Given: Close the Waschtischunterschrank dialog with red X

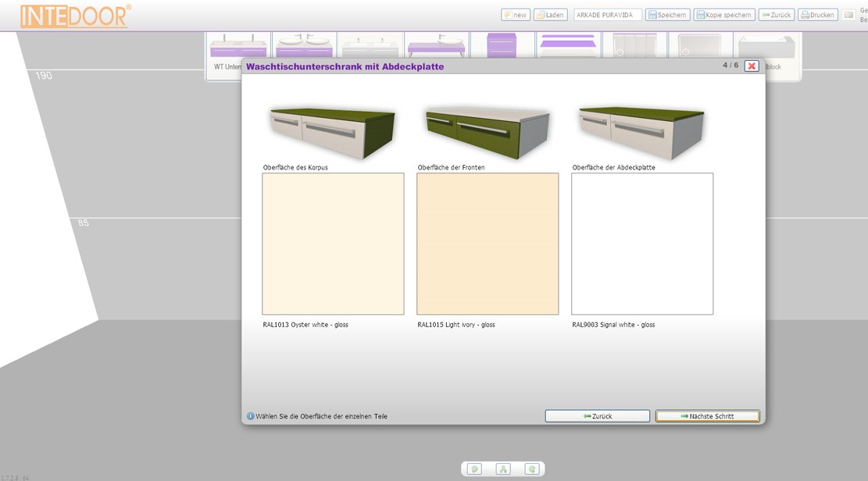Looking at the screenshot, I should pyautogui.click(x=752, y=66).
